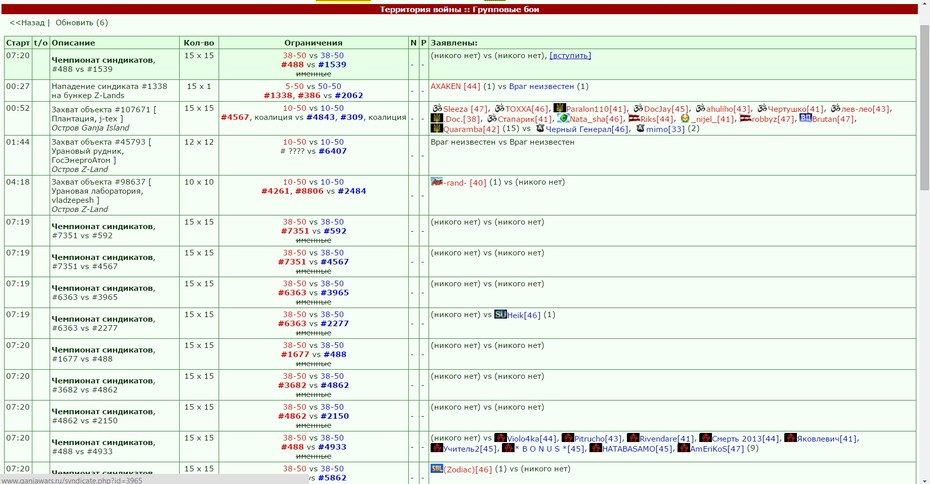This screenshot has height=484, width=930.
Task: Open player AXAKEN [44] profile
Action: [x=456, y=86]
